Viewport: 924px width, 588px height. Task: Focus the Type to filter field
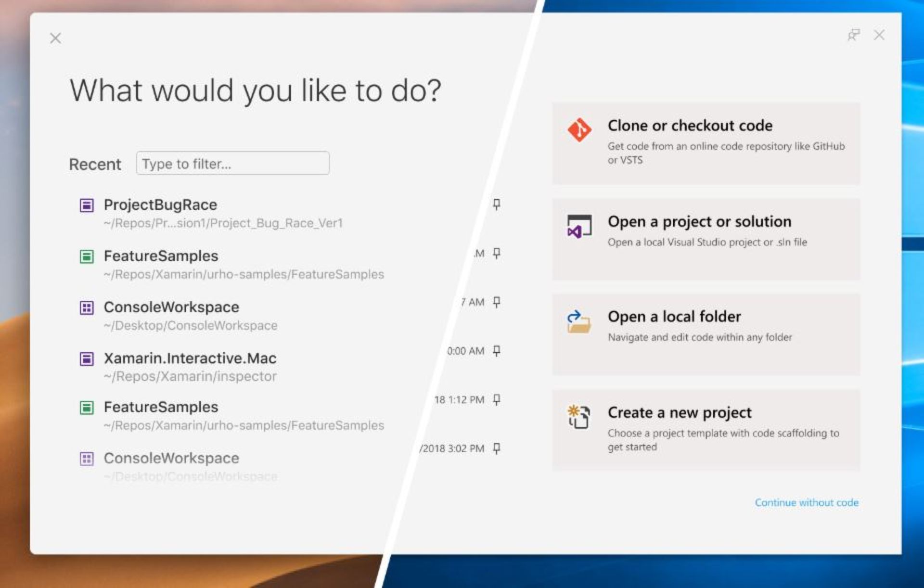[x=232, y=164]
